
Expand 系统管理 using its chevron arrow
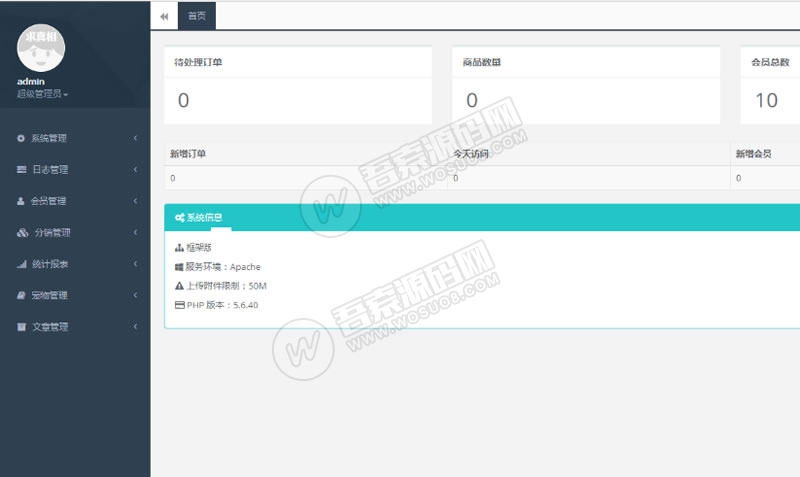135,138
